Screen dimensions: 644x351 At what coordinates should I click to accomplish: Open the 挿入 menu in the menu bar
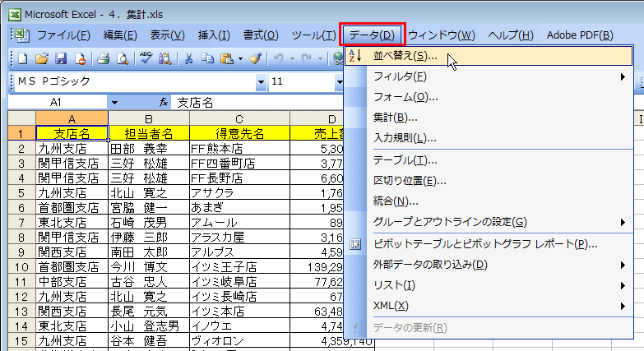click(x=214, y=35)
